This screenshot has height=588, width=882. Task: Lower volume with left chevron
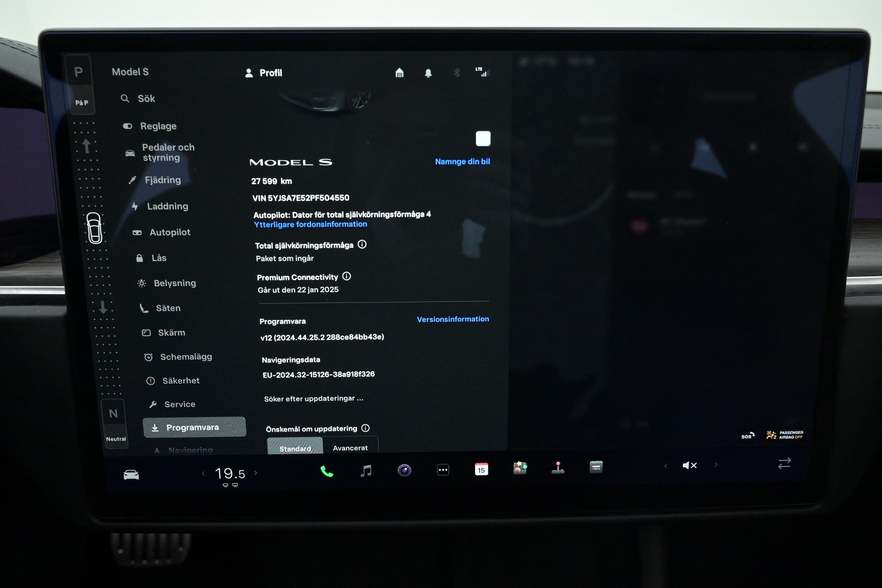(x=665, y=466)
